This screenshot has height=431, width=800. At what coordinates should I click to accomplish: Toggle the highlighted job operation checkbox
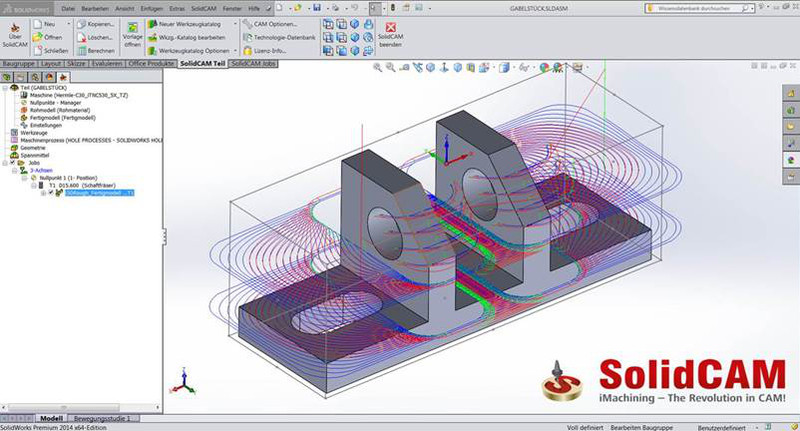click(51, 193)
